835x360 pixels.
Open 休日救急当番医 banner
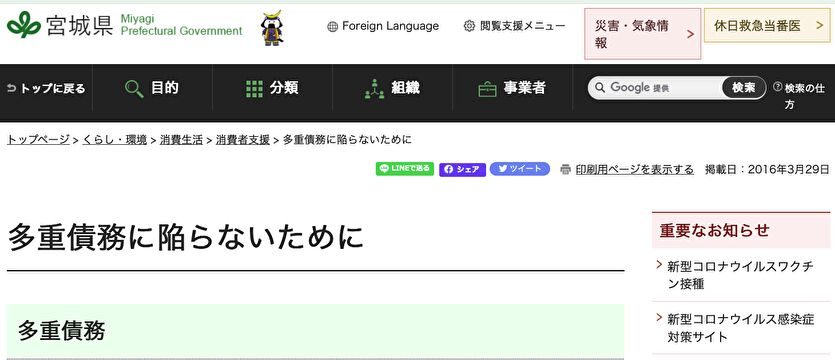(x=768, y=26)
